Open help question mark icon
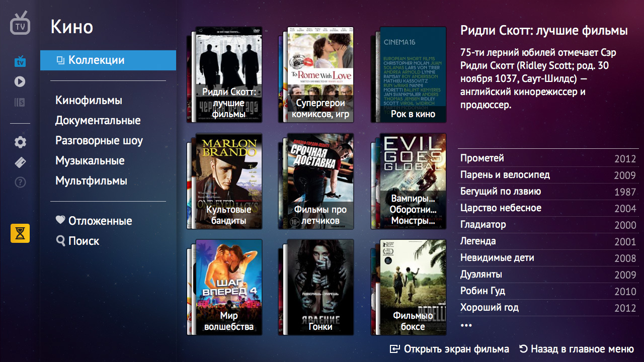644x362 pixels. 20,183
